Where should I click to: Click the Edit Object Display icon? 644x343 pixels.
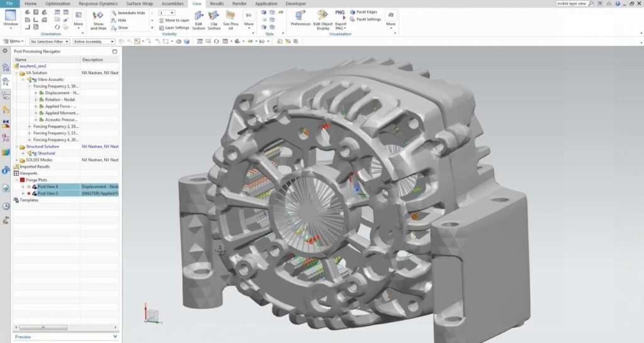[323, 19]
